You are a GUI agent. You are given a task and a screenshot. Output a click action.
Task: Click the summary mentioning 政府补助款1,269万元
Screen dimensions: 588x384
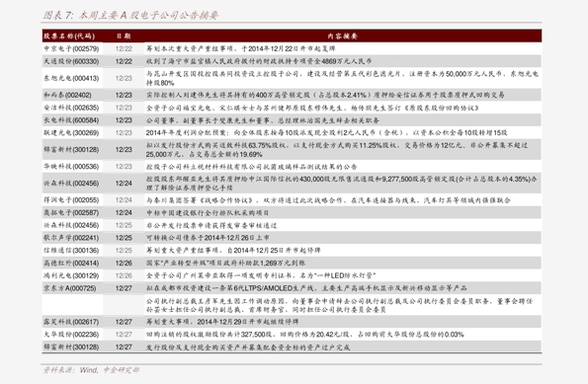225,263
